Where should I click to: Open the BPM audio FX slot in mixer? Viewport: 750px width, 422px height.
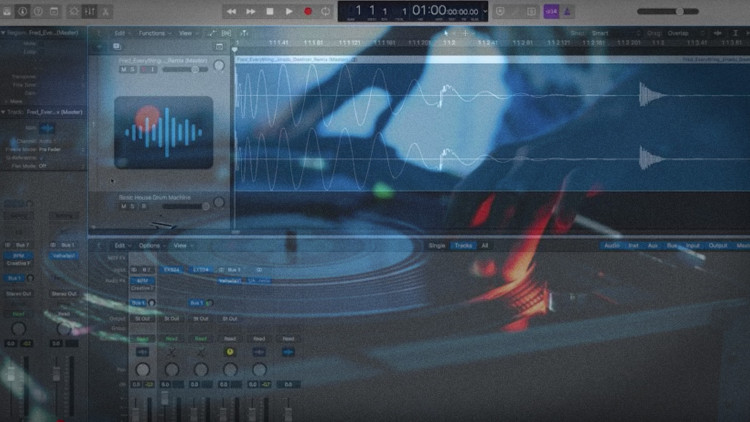142,281
